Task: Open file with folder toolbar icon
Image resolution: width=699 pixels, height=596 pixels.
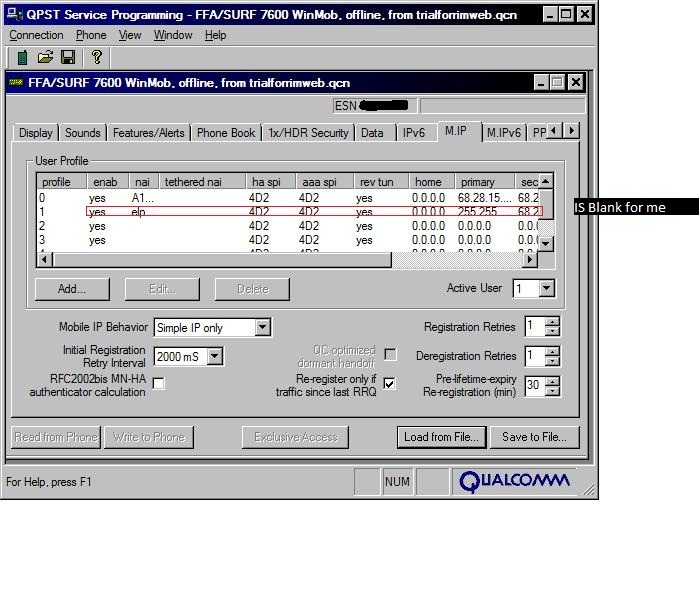Action: coord(45,58)
